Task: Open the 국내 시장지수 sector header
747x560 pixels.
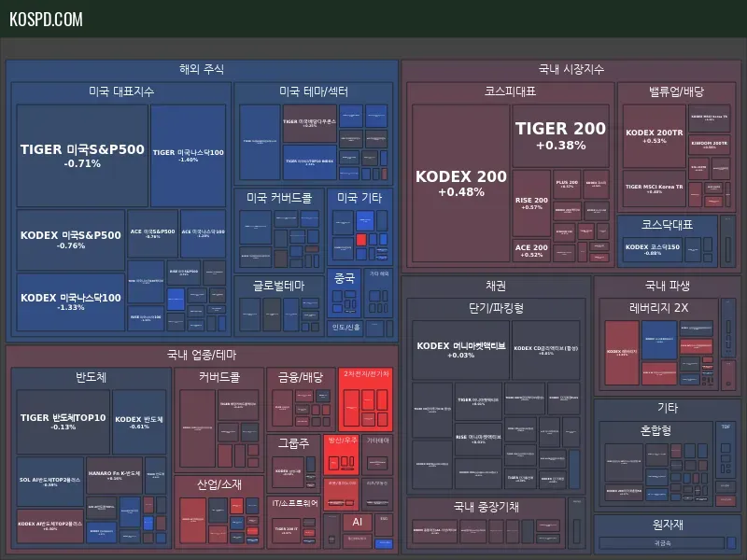Action: pos(571,69)
